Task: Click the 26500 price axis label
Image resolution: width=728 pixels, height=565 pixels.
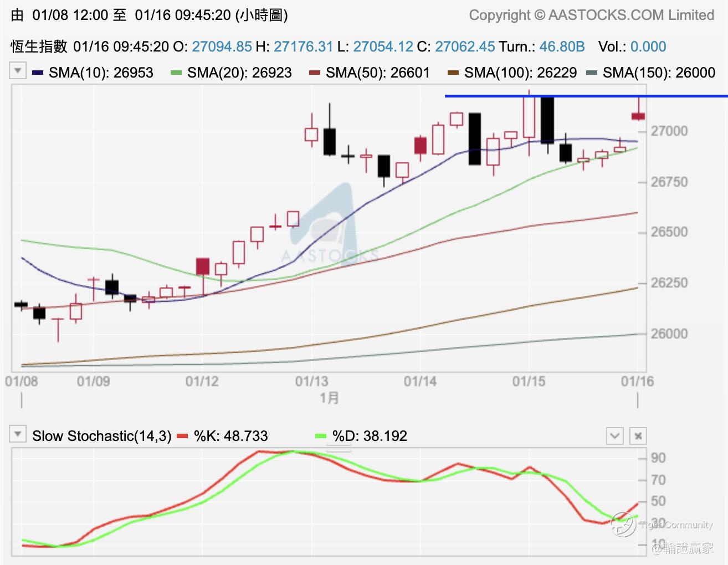Action: coord(669,232)
